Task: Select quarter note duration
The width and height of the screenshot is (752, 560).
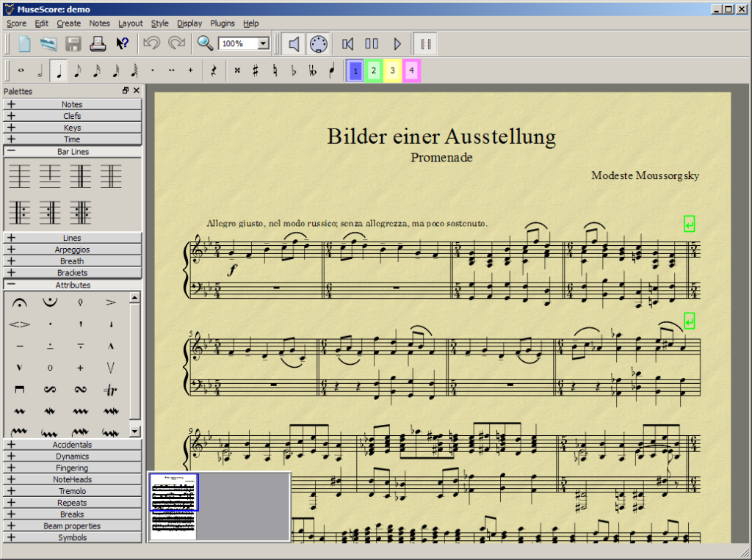Action: point(59,70)
